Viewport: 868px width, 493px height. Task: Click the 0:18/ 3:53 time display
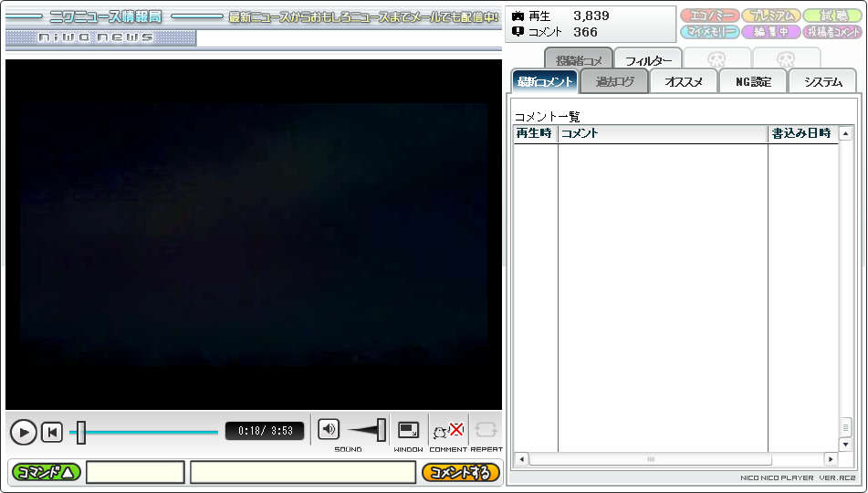click(266, 431)
